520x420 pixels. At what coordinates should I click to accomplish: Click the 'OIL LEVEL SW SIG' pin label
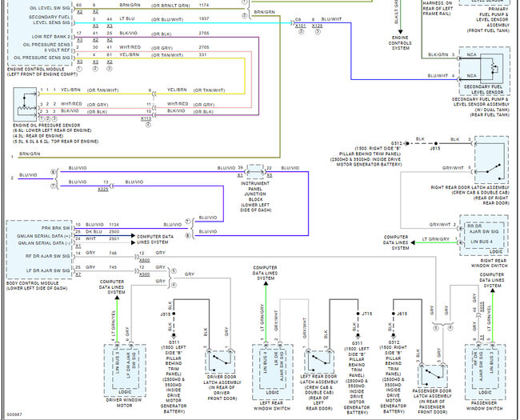pos(50,8)
